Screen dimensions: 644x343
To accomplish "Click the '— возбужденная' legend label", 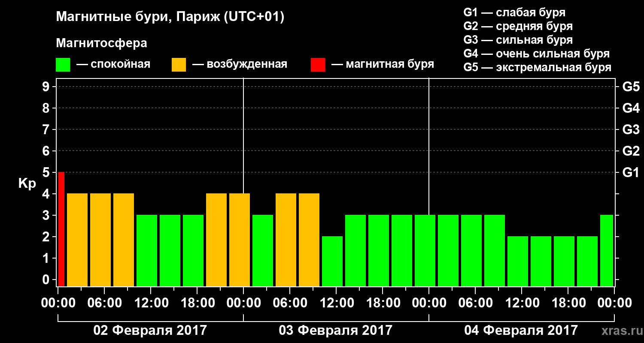I will click(240, 64).
